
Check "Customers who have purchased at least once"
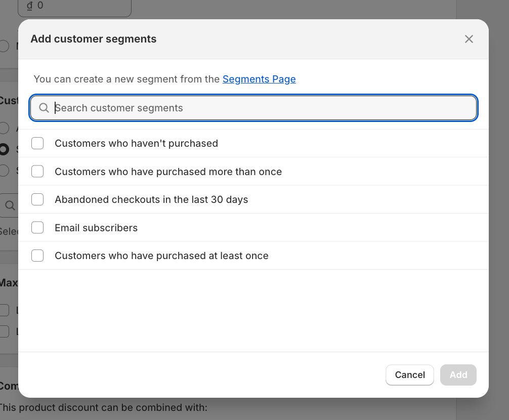37,256
